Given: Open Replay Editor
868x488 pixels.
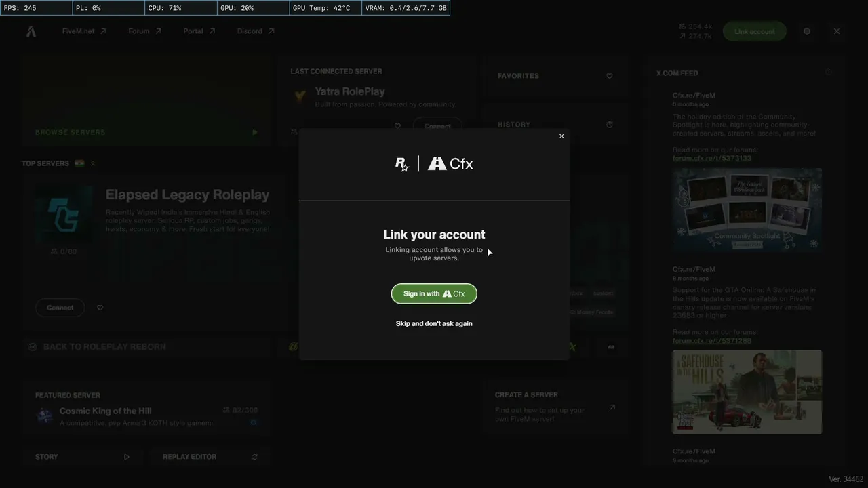Looking at the screenshot, I should tap(210, 457).
